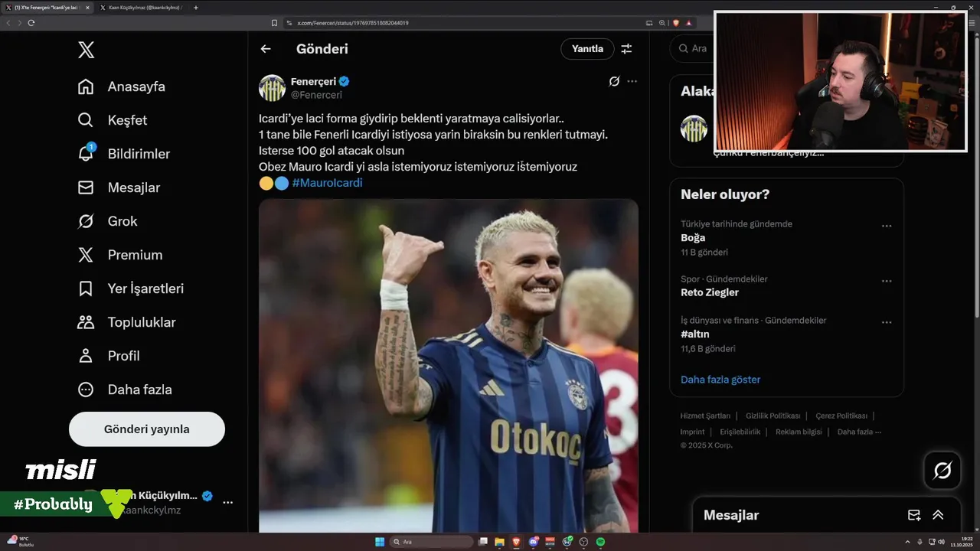Image resolution: width=980 pixels, height=551 pixels.
Task: Open Grok from the sidebar
Action: [x=107, y=221]
